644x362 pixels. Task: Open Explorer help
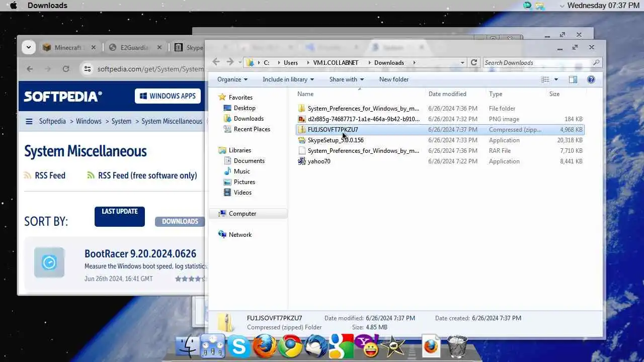point(591,79)
